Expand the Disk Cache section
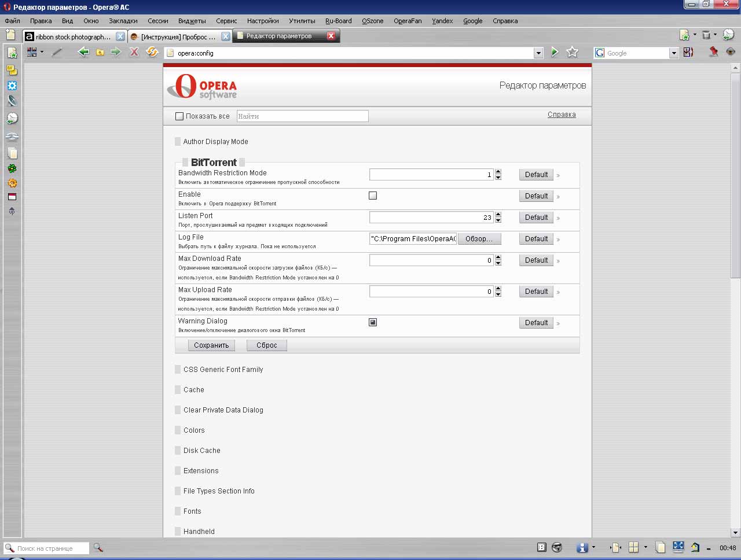The height and width of the screenshot is (560, 741). pyautogui.click(x=201, y=451)
